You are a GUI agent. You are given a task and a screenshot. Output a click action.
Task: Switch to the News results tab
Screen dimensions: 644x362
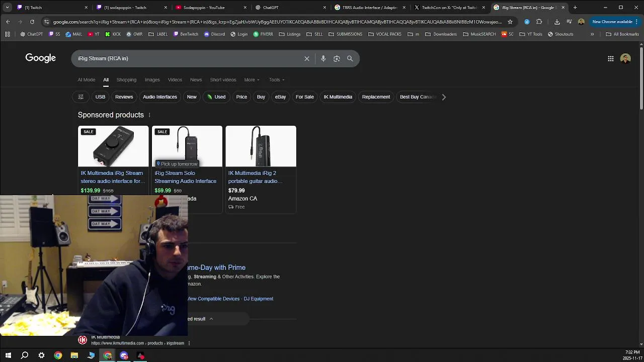click(196, 80)
